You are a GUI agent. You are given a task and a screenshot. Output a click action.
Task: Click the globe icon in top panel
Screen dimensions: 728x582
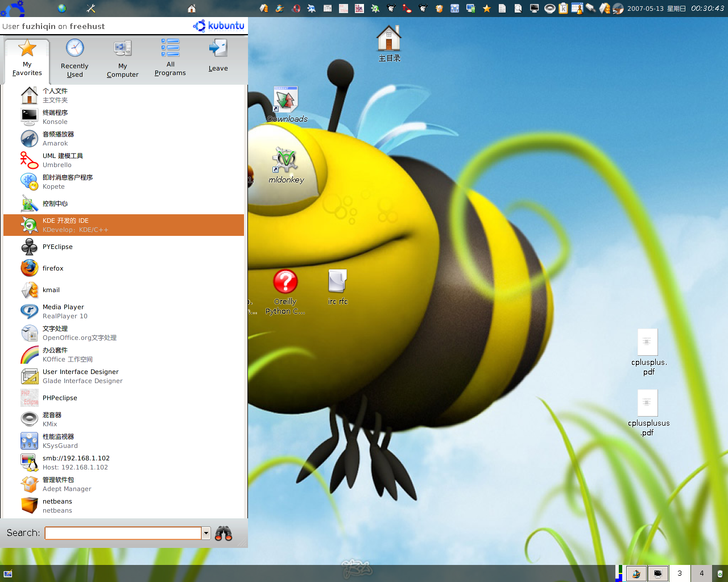[x=62, y=9]
